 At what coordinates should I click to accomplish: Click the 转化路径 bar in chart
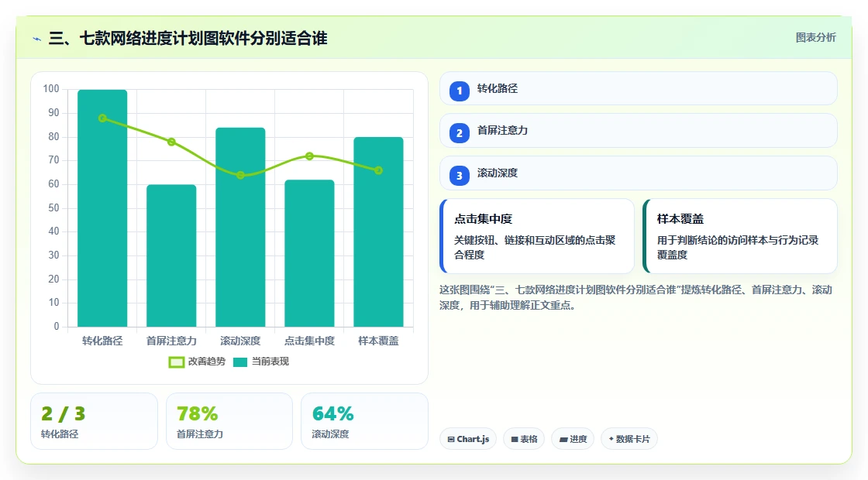102,208
